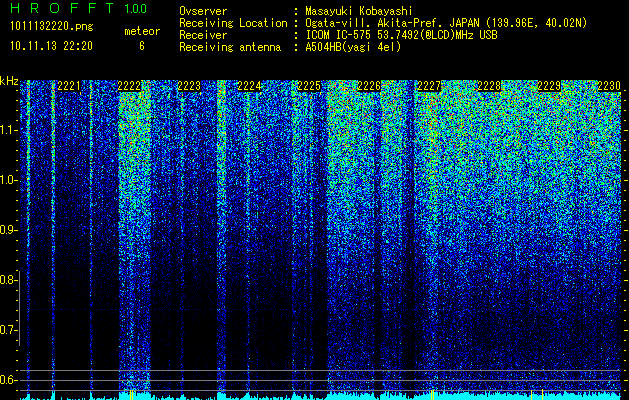629x400 pixels.
Task: Click the ICOM IC-575 receiver frequency text
Action: 401,35
